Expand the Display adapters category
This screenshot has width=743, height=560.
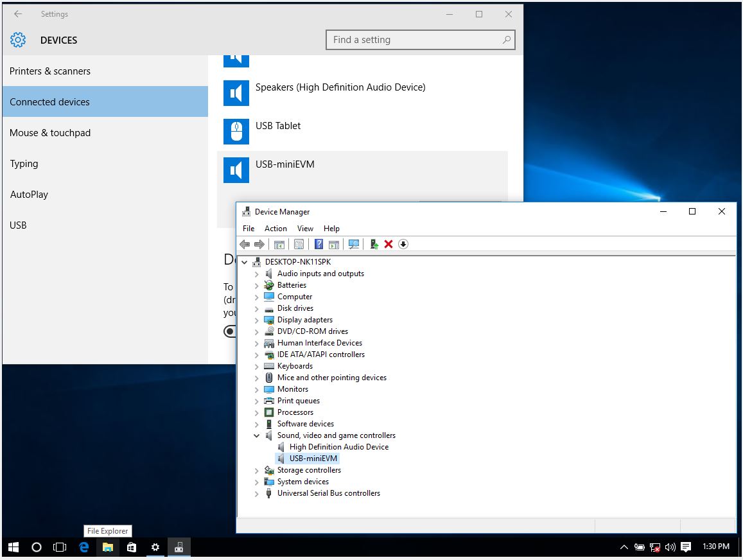(257, 320)
